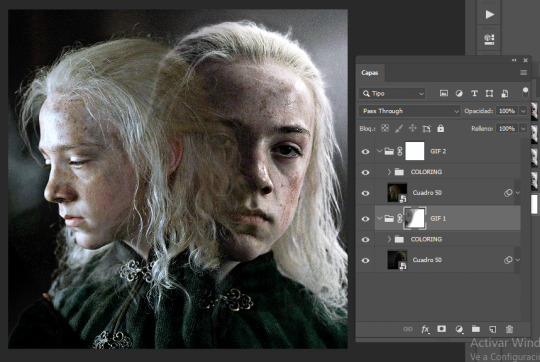Switch to the Capas tab
This screenshot has width=540, height=362.
pos(370,73)
